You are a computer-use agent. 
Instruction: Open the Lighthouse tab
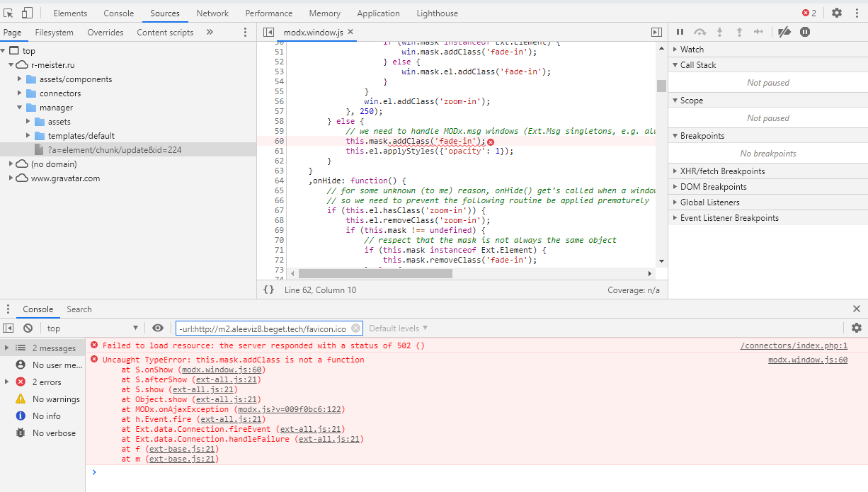click(438, 13)
